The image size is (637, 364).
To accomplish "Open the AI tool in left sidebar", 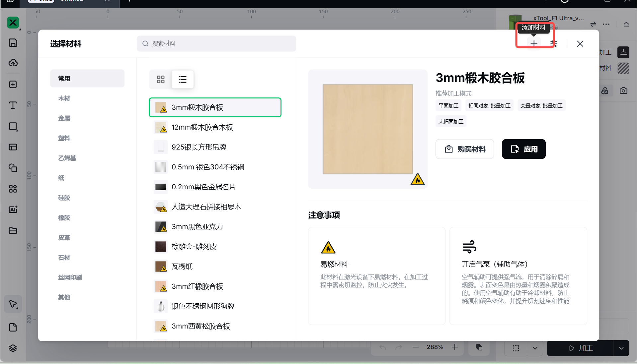I will tap(13, 210).
